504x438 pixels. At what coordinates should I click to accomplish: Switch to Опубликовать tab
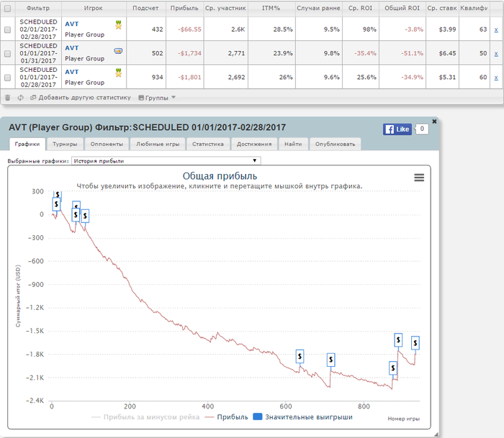pos(336,144)
